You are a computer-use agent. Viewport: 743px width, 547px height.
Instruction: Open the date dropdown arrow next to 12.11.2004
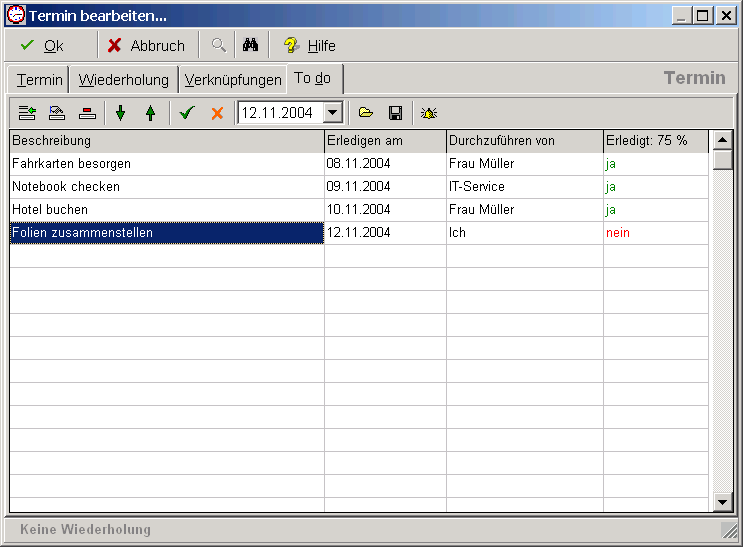click(x=333, y=113)
